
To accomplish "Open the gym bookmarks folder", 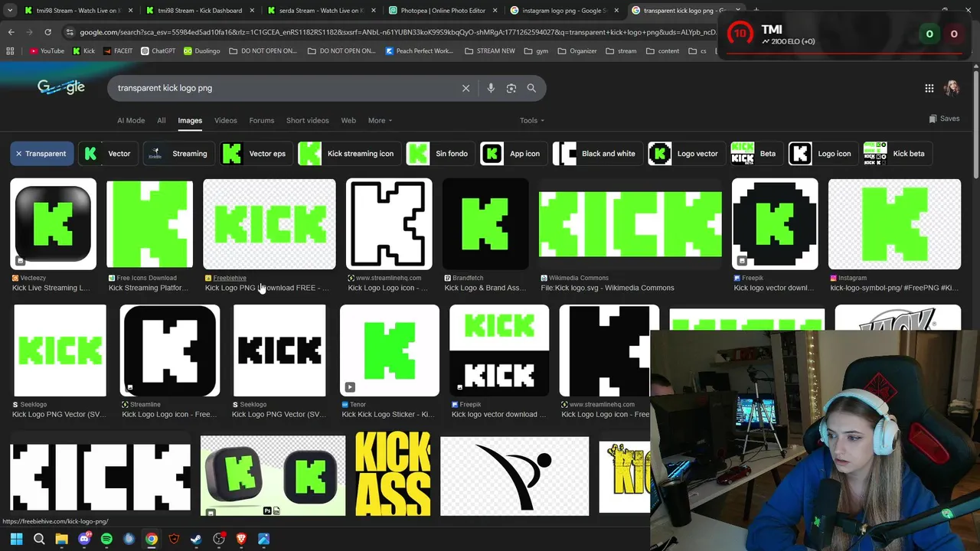I will (537, 51).
